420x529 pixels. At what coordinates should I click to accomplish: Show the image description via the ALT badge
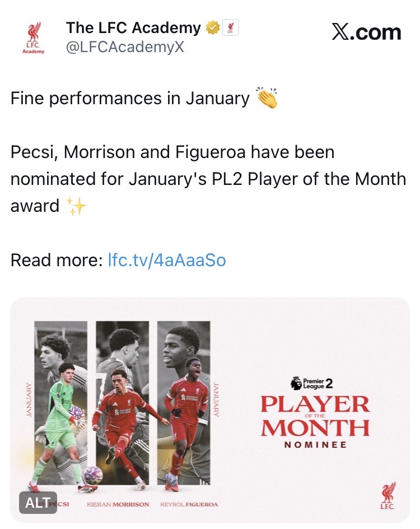pyautogui.click(x=38, y=503)
